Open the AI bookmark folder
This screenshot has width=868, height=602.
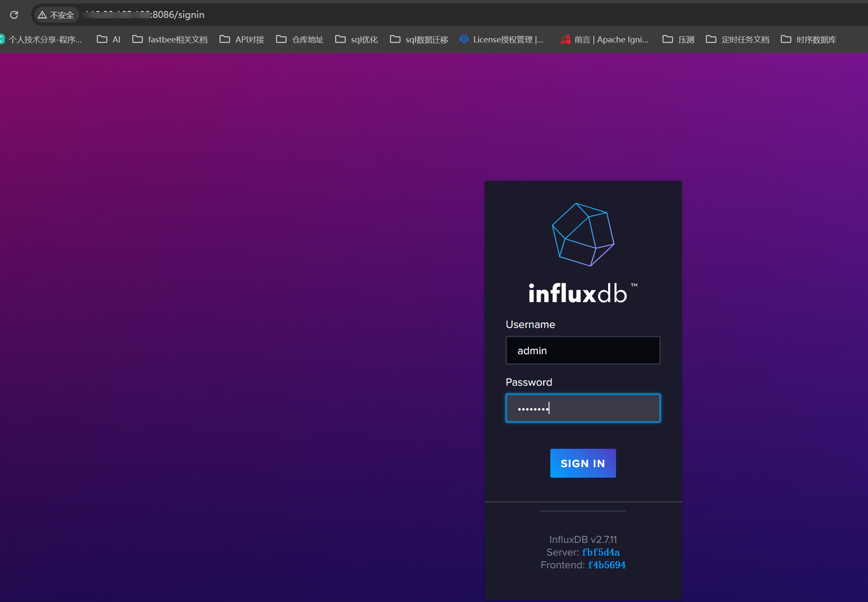109,39
